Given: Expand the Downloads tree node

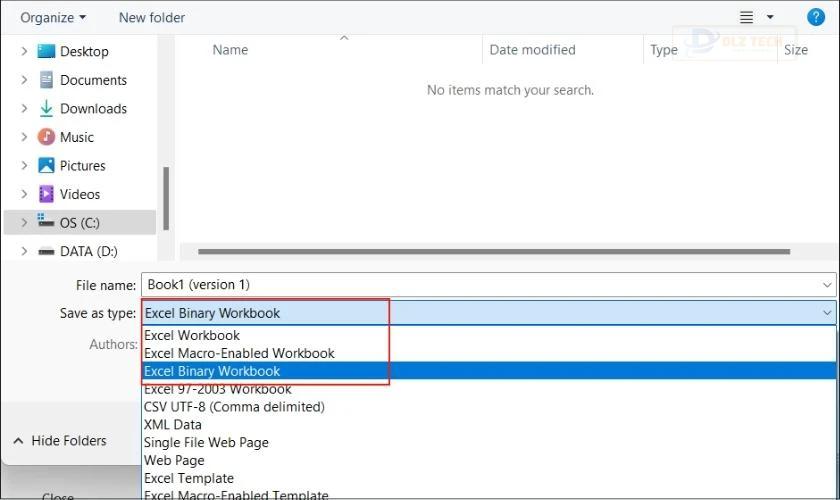Looking at the screenshot, I should pyautogui.click(x=24, y=108).
